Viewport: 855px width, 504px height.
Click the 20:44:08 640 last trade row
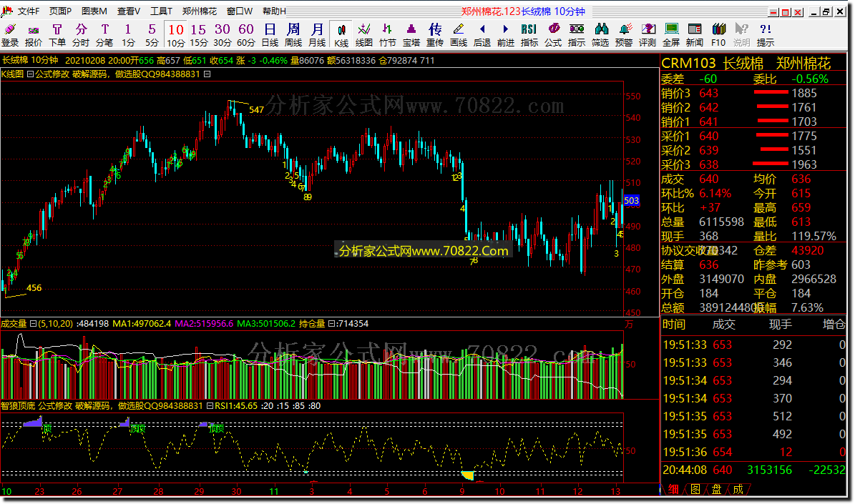click(753, 470)
